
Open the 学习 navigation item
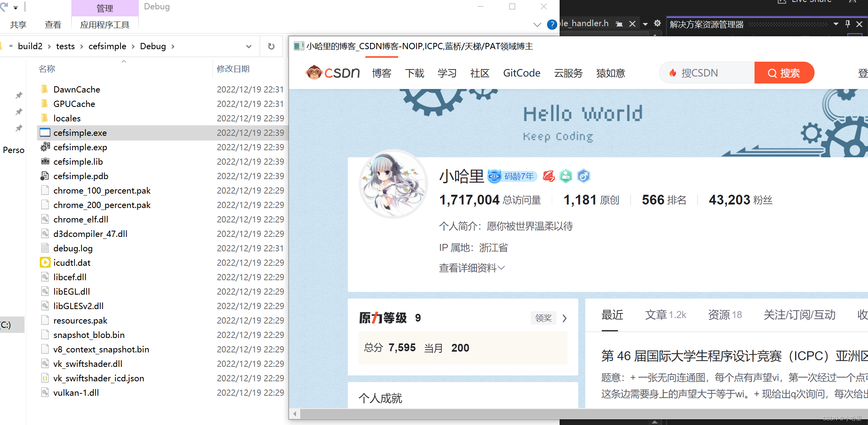447,73
